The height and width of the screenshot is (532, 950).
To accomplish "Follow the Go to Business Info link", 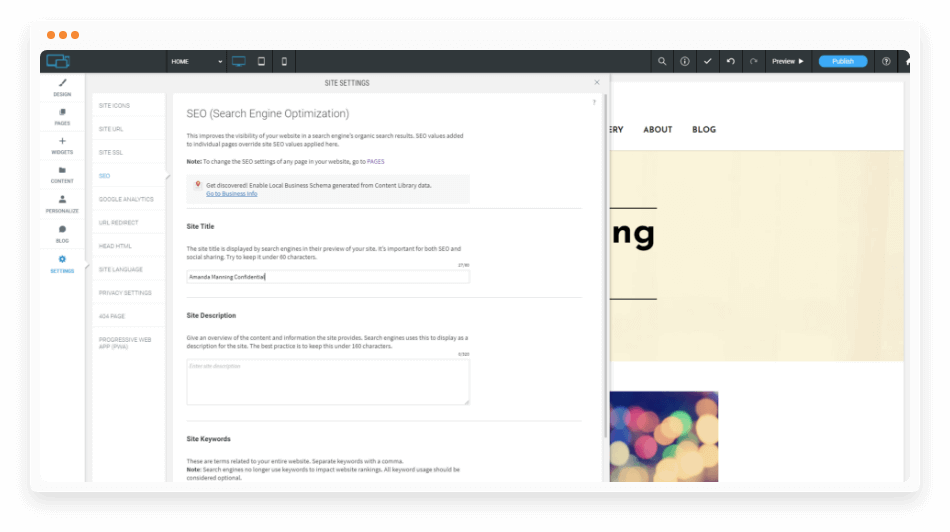I will 231,194.
